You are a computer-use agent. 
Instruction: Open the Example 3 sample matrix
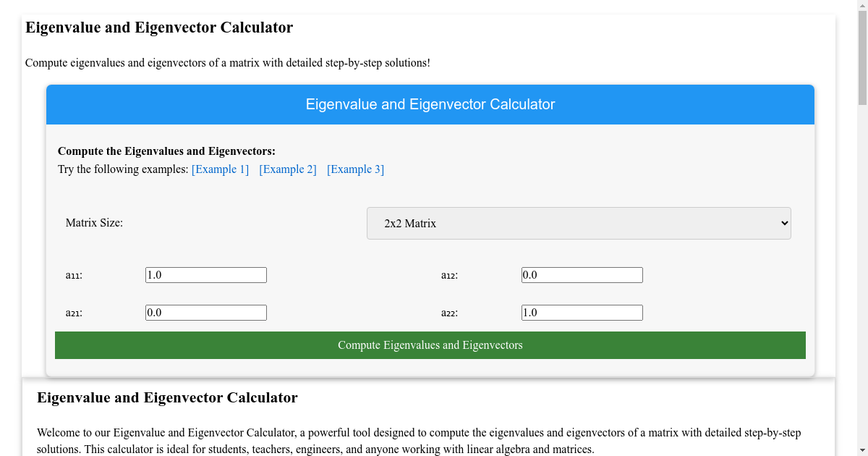[x=355, y=169]
